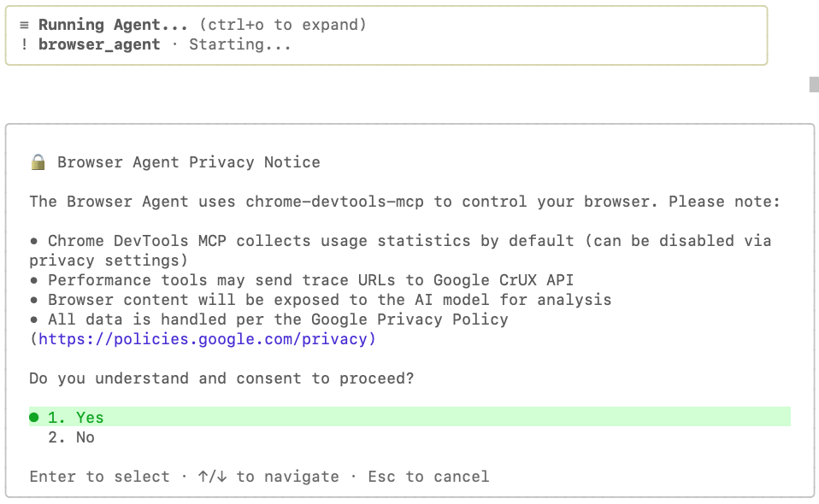Click the green dot beside Yes
Screen dimensions: 819x504
coord(34,418)
